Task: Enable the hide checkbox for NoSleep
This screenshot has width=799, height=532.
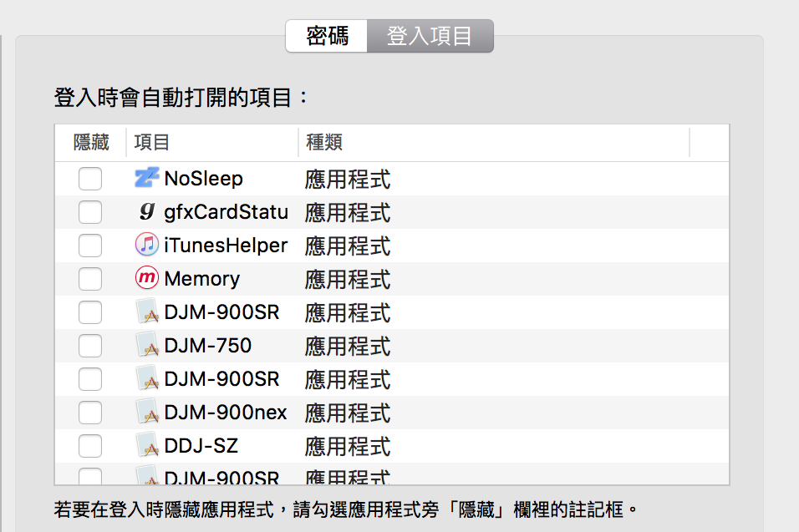Action: click(90, 179)
